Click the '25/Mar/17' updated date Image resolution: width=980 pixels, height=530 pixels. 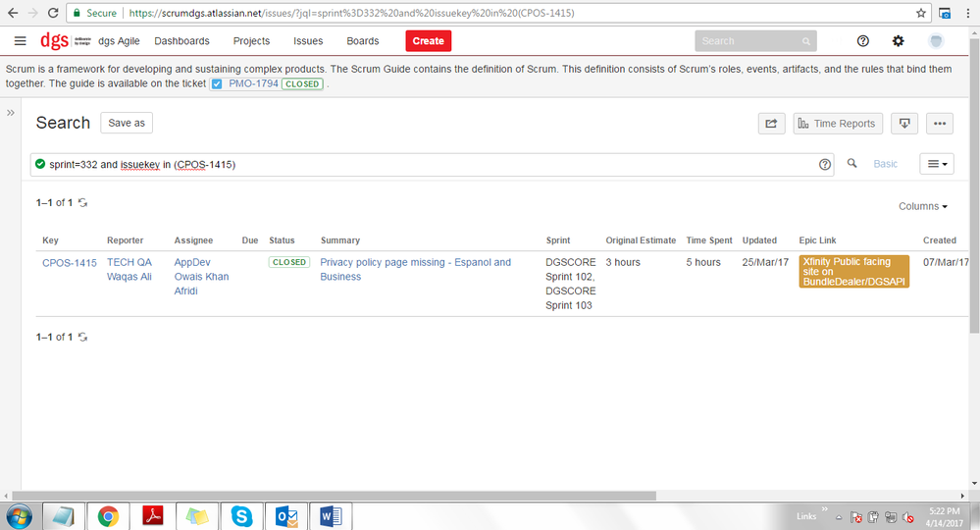pyautogui.click(x=765, y=262)
